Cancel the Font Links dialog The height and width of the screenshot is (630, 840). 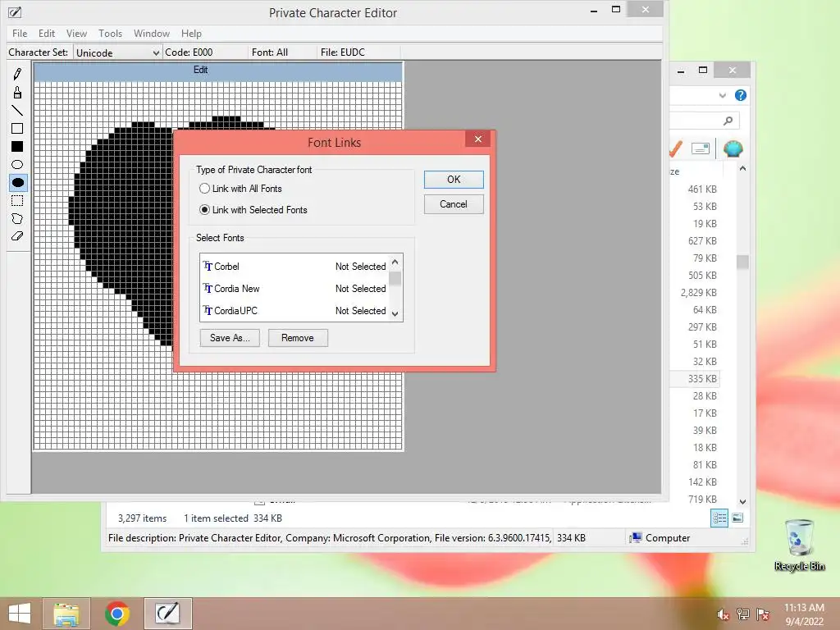point(454,204)
